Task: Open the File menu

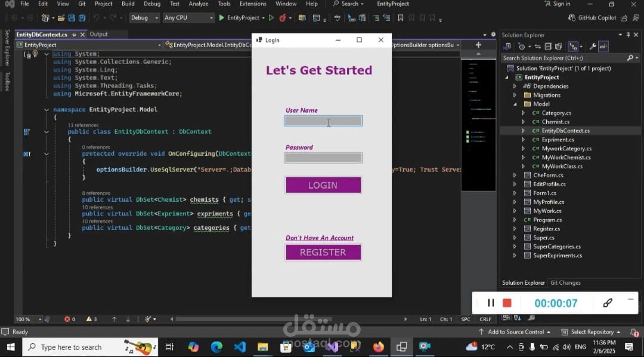Action: [24, 4]
